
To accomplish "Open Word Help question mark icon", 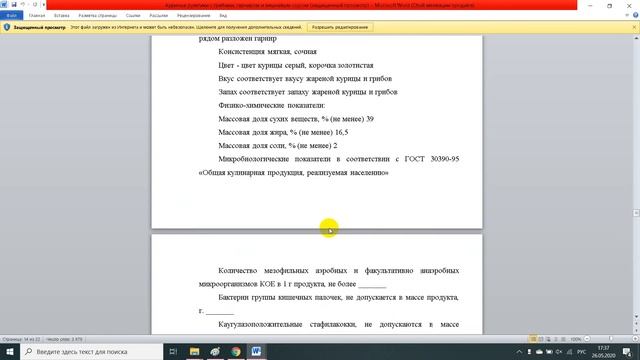I will [x=636, y=16].
